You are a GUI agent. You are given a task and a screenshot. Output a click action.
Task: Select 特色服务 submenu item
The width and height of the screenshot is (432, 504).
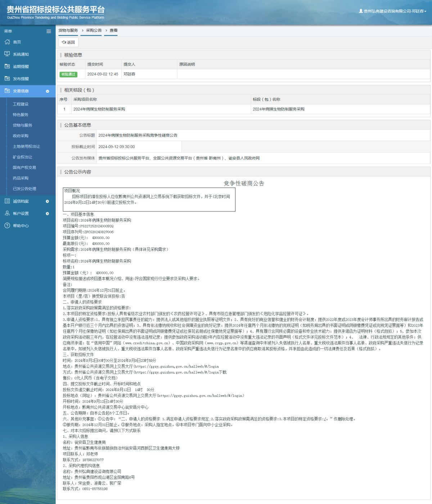[21, 114]
